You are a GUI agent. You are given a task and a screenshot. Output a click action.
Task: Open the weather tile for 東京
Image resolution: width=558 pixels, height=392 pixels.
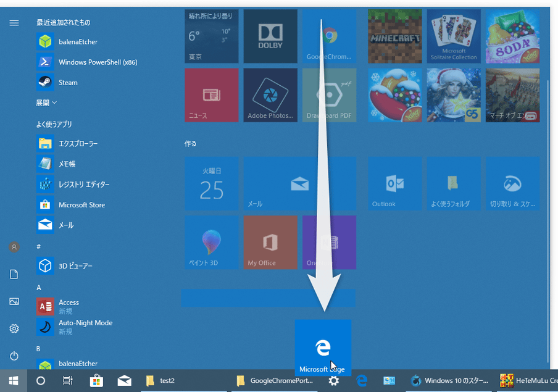(211, 36)
